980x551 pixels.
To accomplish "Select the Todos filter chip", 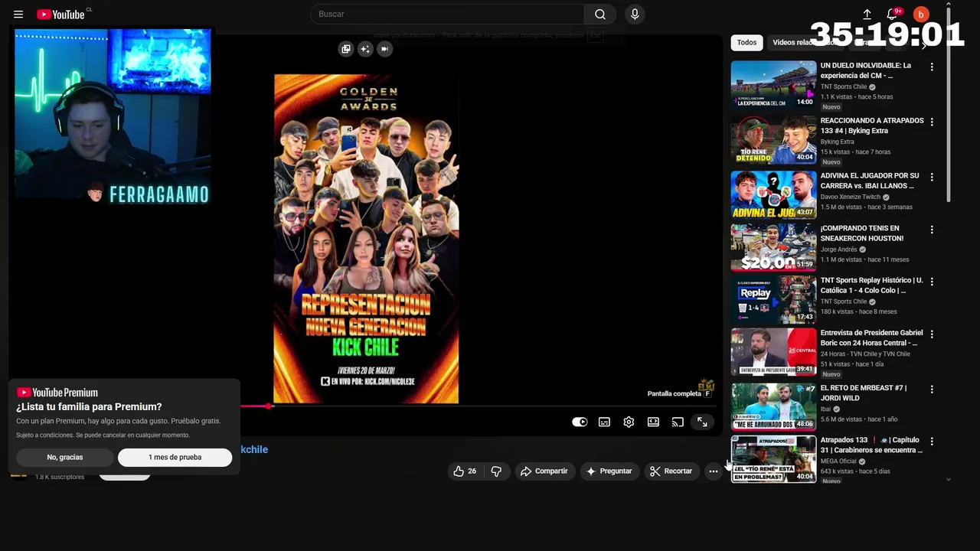I will (x=746, y=43).
